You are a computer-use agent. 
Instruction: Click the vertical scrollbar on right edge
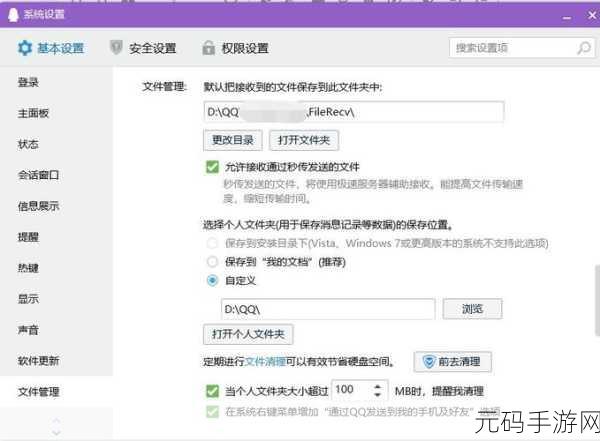[x=597, y=301]
